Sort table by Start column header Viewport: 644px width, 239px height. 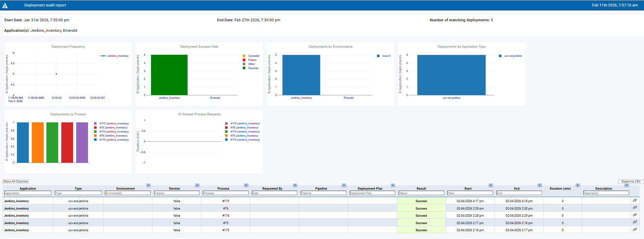click(x=468, y=189)
